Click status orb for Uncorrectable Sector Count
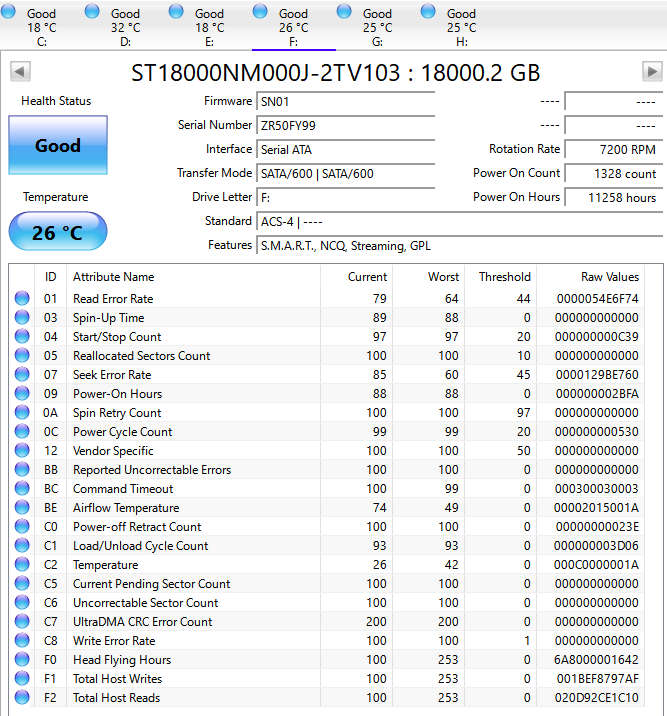The width and height of the screenshot is (667, 716). pos(22,602)
